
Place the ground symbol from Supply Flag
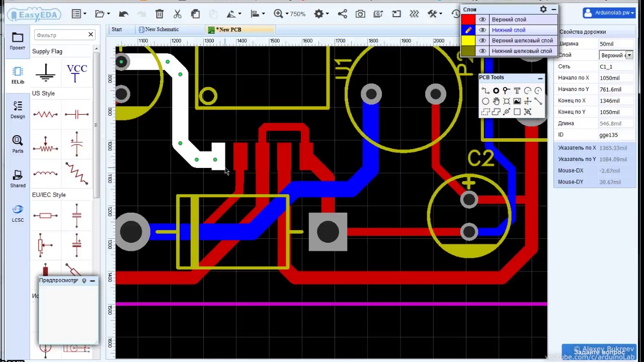click(x=46, y=73)
